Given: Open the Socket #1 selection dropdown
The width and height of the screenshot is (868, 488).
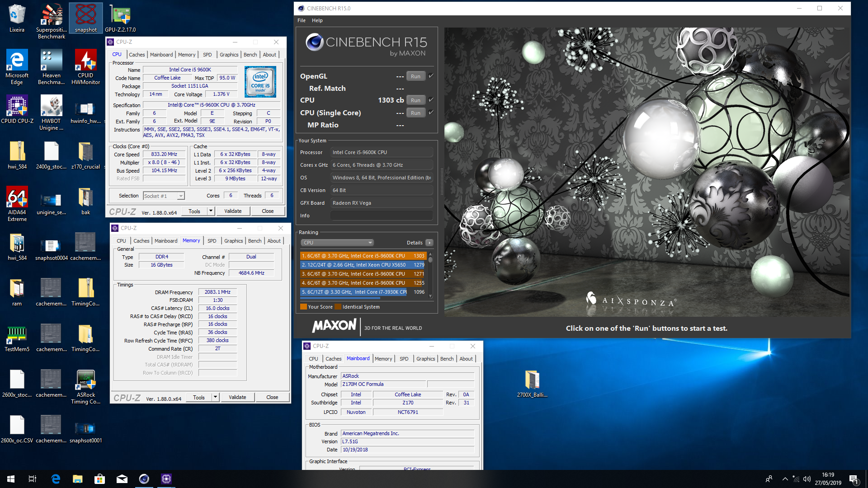Looking at the screenshot, I should pos(164,196).
